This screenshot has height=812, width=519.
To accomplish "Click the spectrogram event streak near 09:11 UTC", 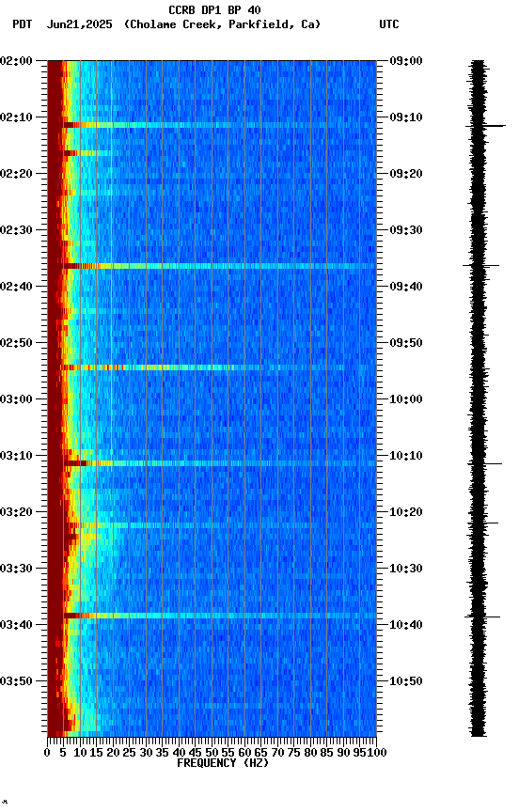I will [x=220, y=125].
